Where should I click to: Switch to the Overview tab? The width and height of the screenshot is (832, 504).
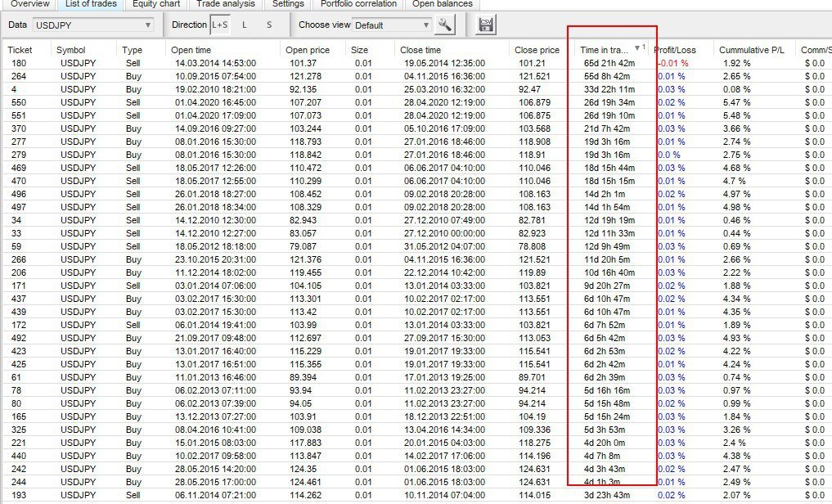(x=29, y=4)
